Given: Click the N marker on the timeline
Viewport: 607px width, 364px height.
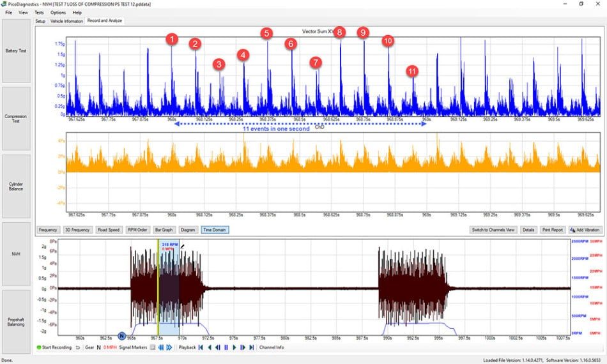Looking at the screenshot, I should click(x=121, y=336).
